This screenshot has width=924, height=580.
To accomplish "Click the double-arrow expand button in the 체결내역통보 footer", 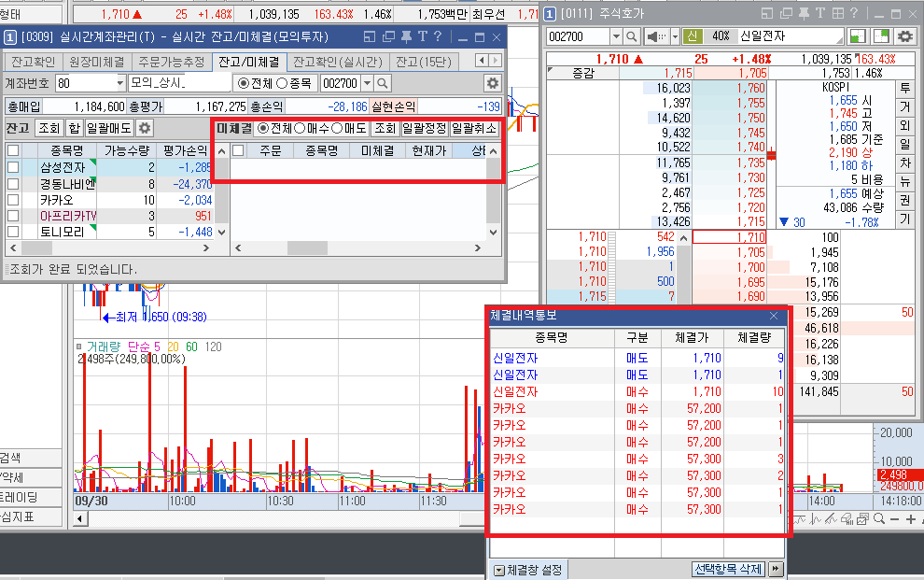I will point(776,570).
